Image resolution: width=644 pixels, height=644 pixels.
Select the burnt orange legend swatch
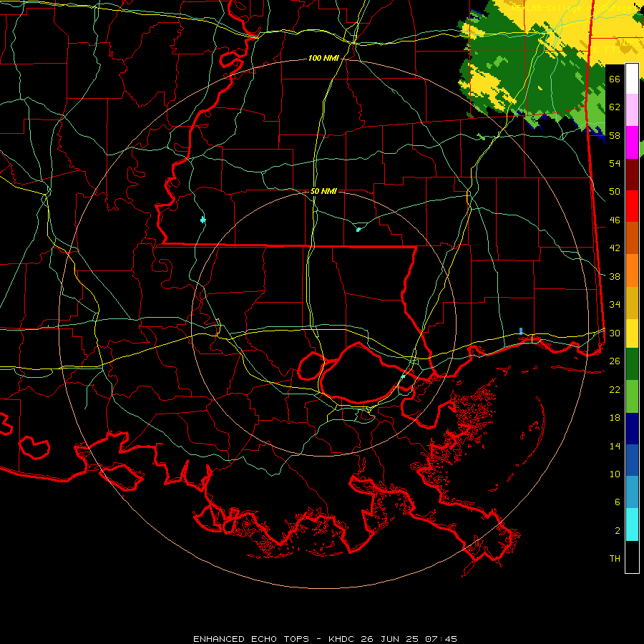[x=632, y=238]
